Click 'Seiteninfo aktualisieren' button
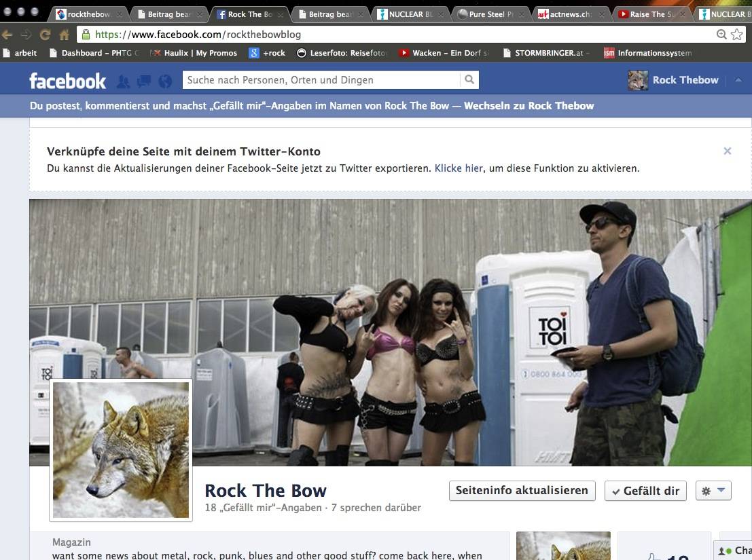752x560 pixels. 522,491
